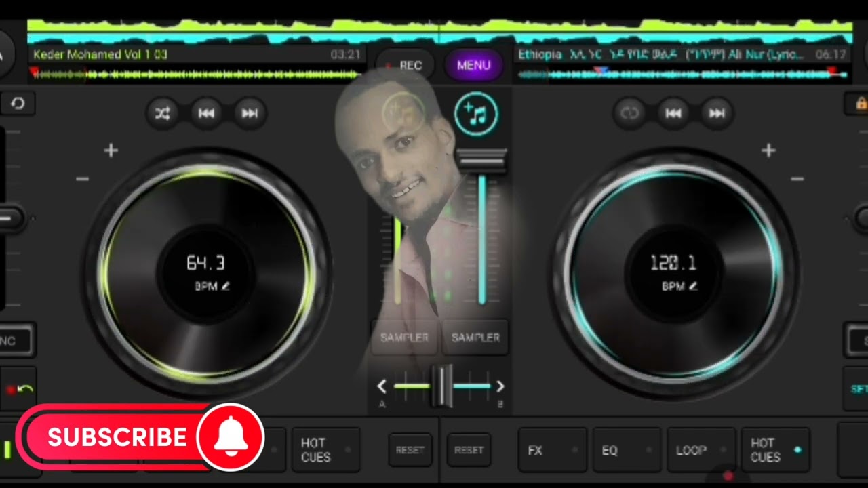
Task: Open the purple MENU button
Action: point(473,65)
